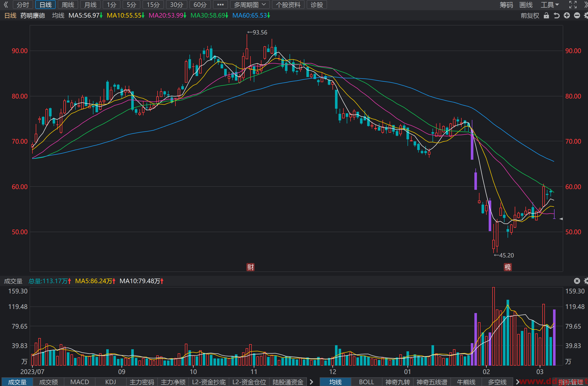Select the MACD indicator tab
Image resolution: width=588 pixels, height=386 pixels.
pos(80,382)
